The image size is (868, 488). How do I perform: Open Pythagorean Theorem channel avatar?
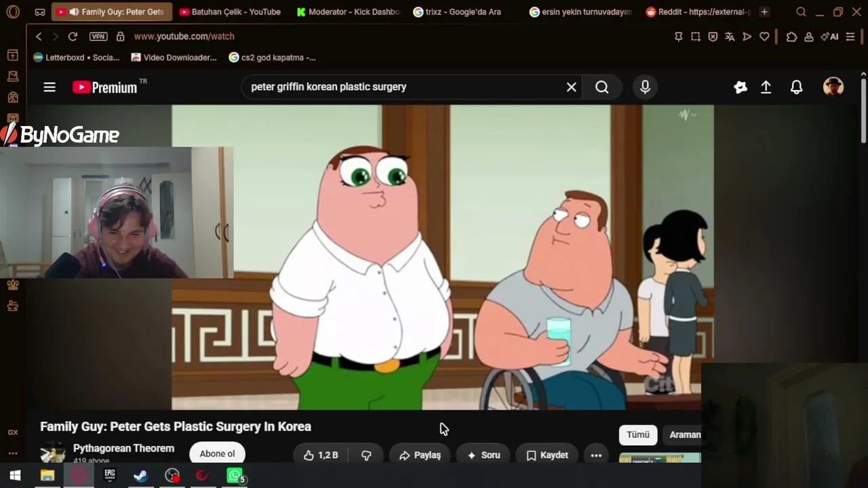point(53,453)
